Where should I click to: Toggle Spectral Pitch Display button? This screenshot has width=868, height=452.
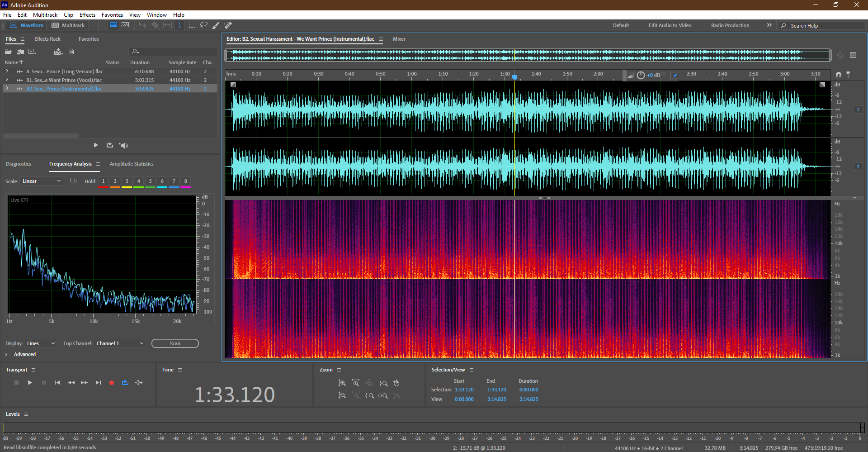click(125, 25)
